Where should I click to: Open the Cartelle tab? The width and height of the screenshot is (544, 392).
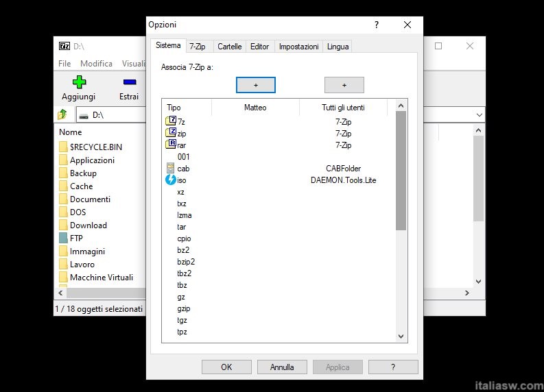pos(229,47)
